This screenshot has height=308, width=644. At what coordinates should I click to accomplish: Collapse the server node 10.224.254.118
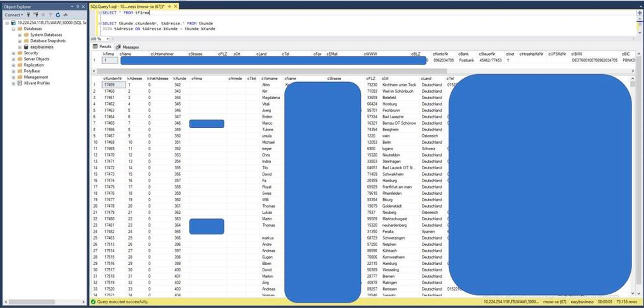click(x=7, y=23)
